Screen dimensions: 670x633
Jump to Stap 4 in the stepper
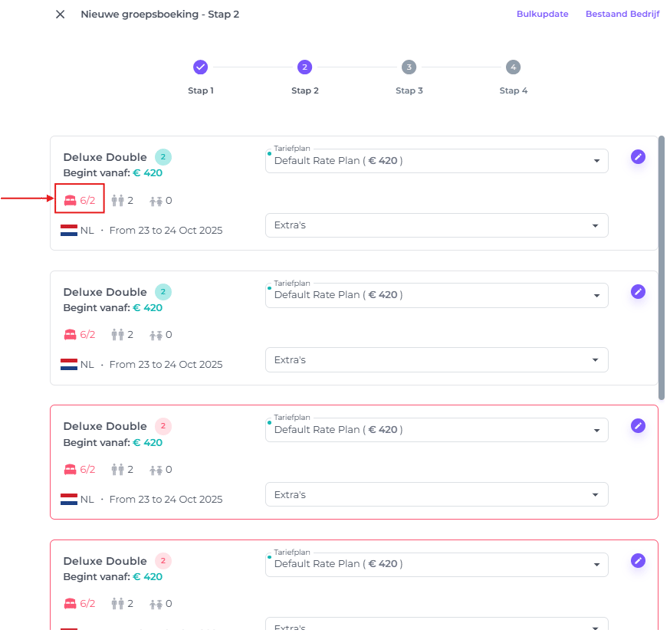(x=513, y=67)
